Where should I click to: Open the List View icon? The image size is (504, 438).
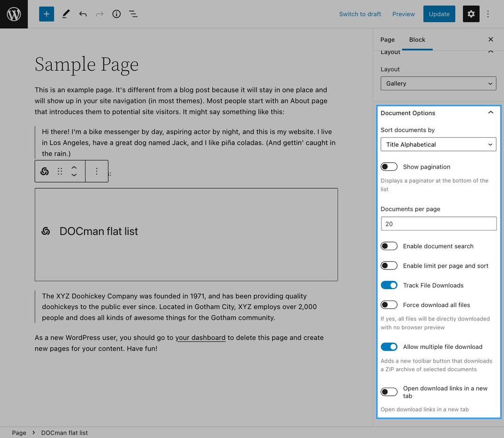pos(133,14)
